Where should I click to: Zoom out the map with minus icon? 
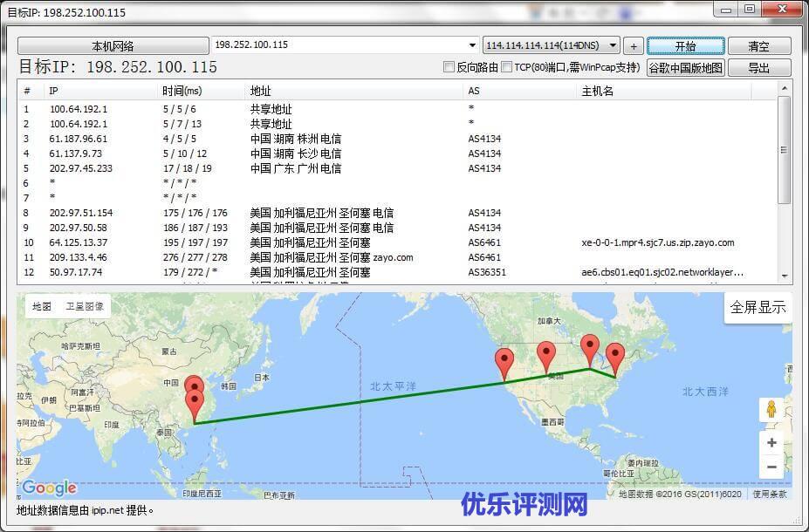click(771, 467)
